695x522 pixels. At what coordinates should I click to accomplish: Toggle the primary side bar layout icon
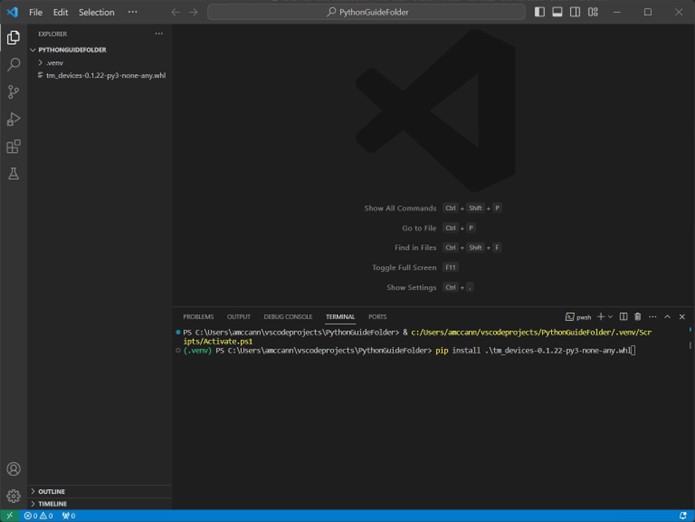click(539, 12)
